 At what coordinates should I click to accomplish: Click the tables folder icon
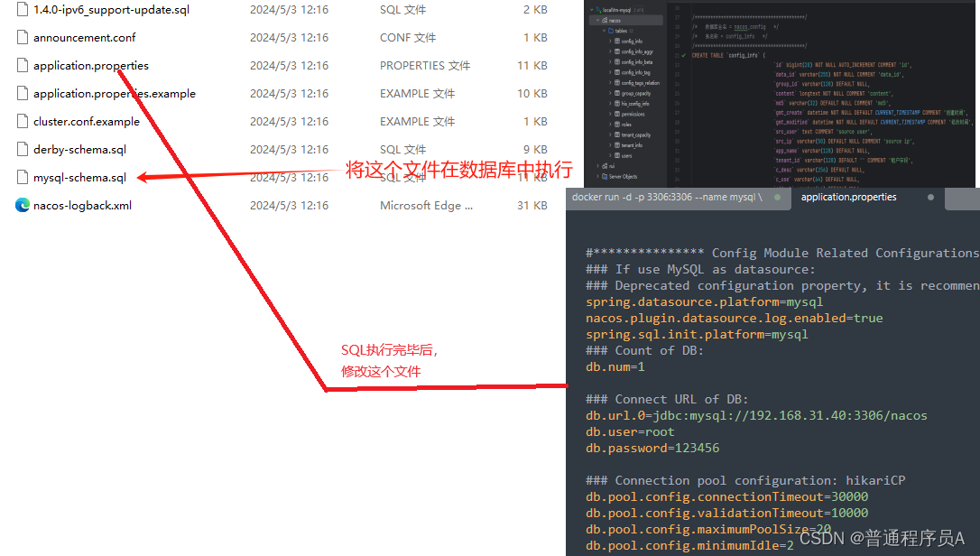611,31
